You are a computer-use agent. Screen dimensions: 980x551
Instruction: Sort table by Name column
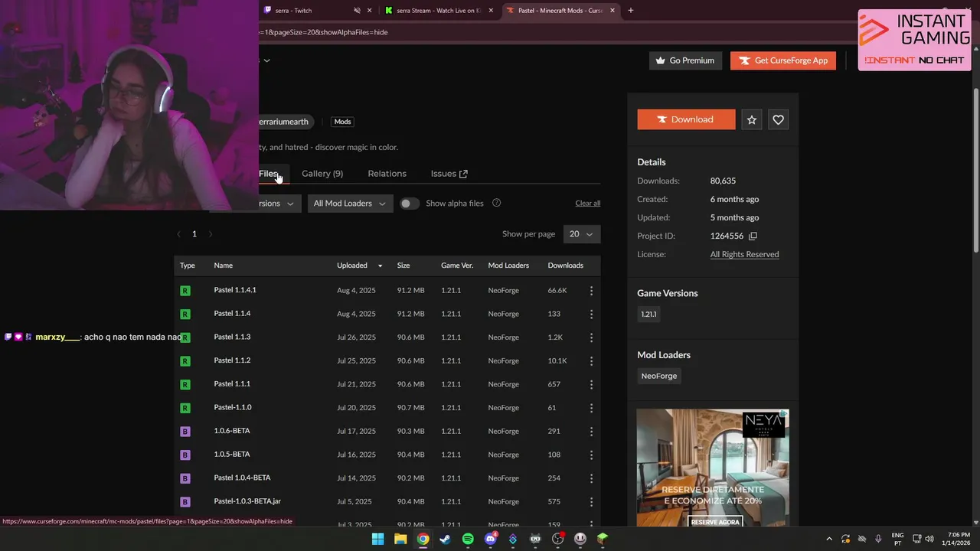coord(223,266)
